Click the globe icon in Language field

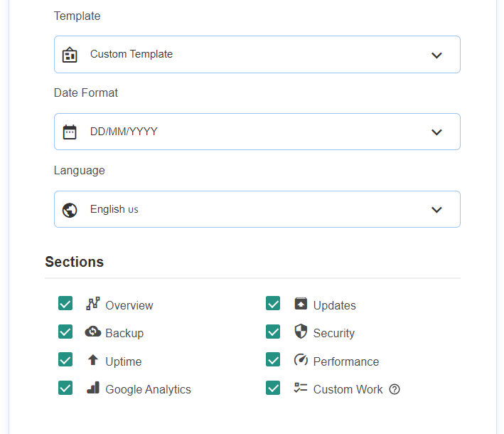tap(70, 210)
